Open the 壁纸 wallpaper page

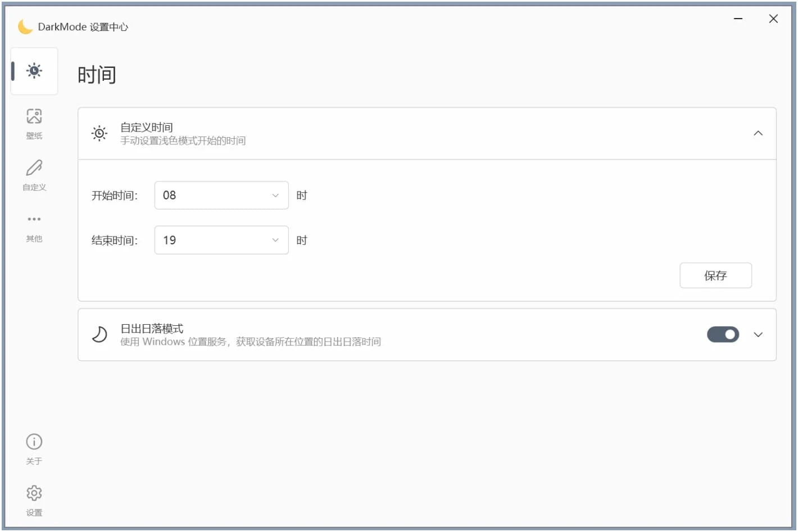tap(34, 122)
